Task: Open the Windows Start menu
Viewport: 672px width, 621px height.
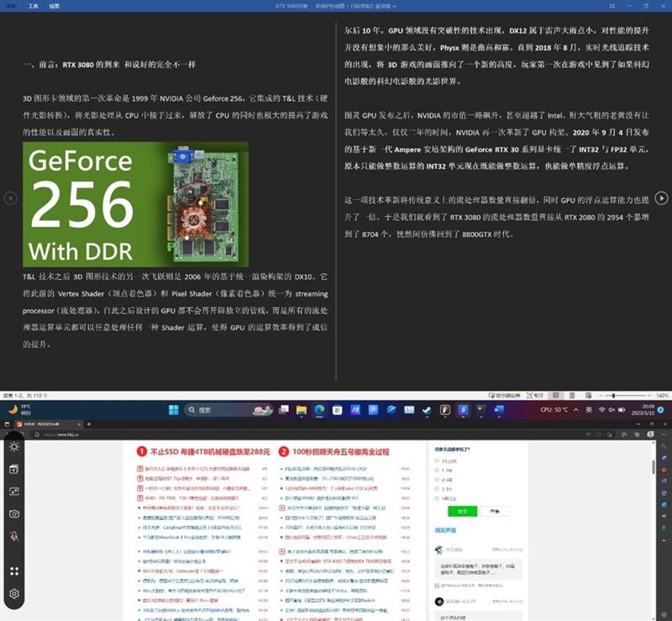Action: point(174,410)
